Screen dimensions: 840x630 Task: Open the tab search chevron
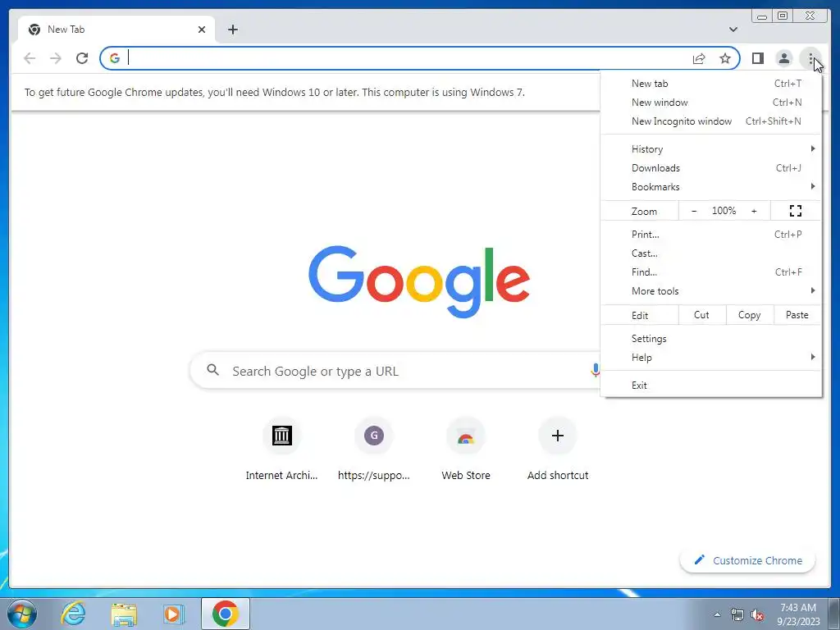pyautogui.click(x=733, y=30)
